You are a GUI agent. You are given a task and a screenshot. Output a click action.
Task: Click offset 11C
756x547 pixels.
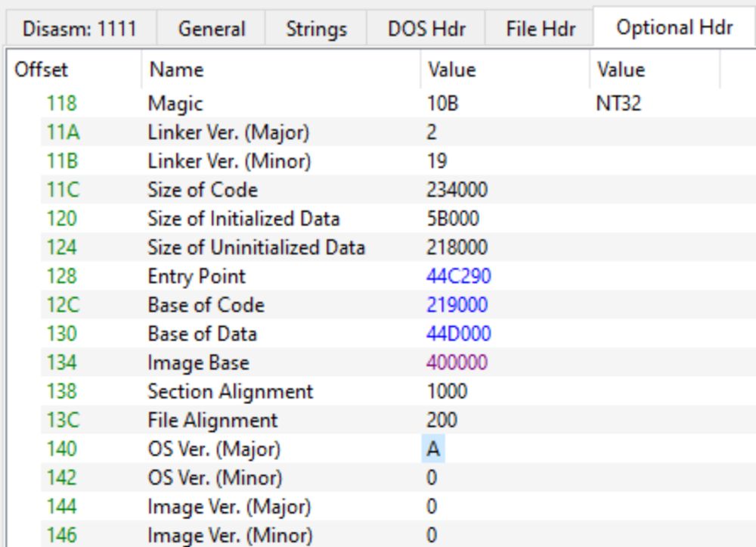62,190
